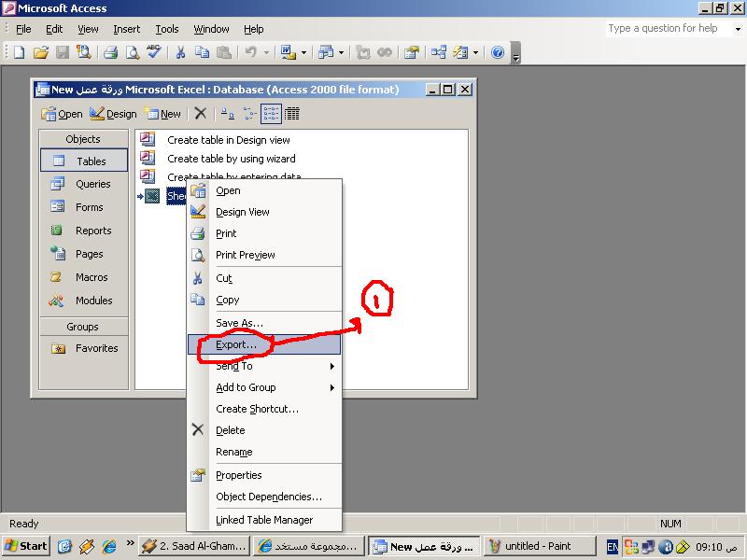Click the Open folder toolbar icon
747x560 pixels.
[40, 53]
